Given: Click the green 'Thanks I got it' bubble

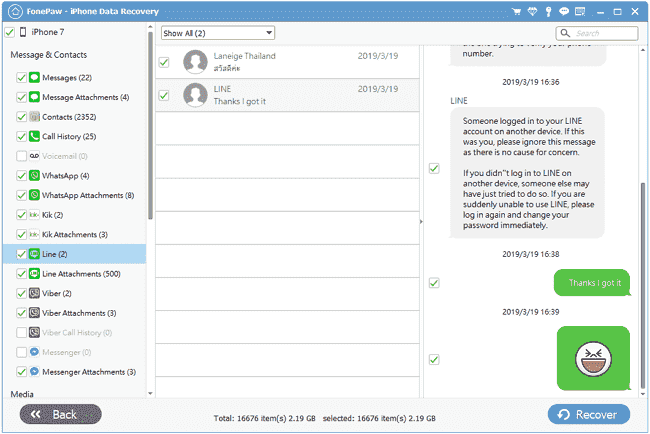Looking at the screenshot, I should point(592,283).
